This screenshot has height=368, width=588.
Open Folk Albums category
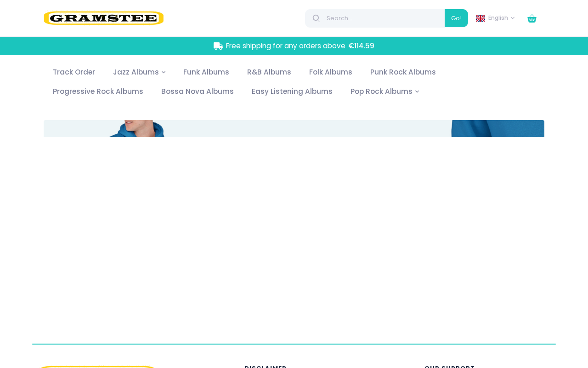[331, 72]
